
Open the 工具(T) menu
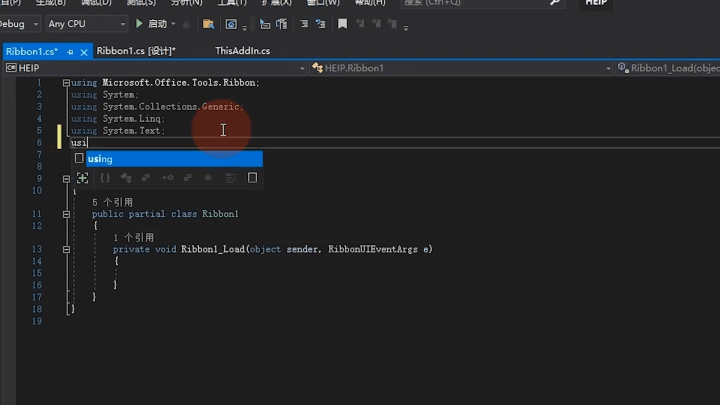click(232, 3)
